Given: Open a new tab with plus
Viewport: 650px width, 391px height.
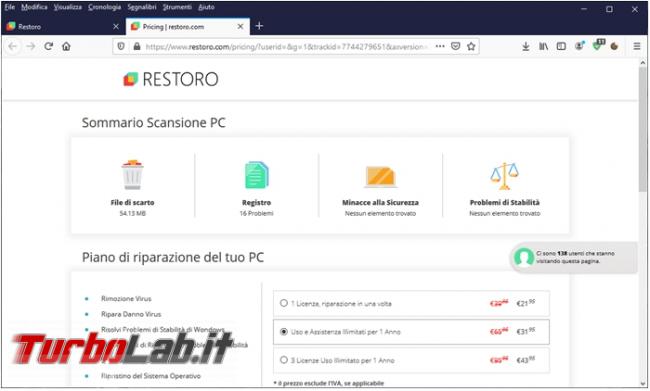Looking at the screenshot, I should (x=259, y=26).
